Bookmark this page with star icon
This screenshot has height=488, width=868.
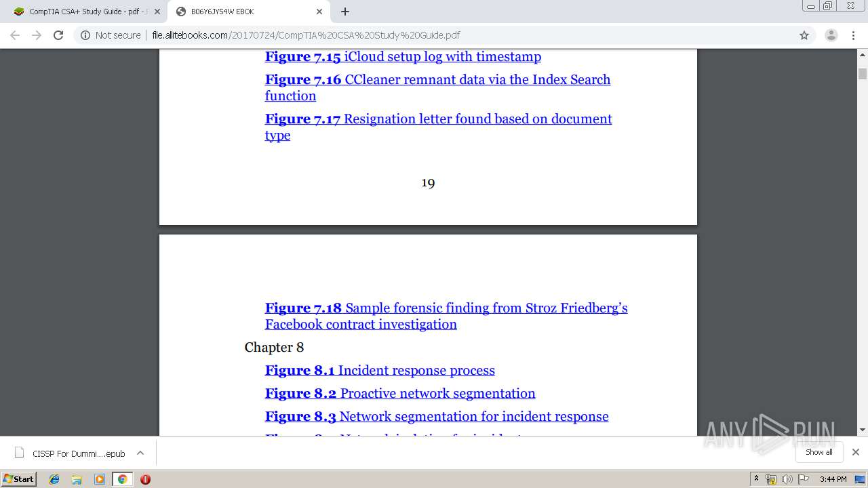point(804,35)
